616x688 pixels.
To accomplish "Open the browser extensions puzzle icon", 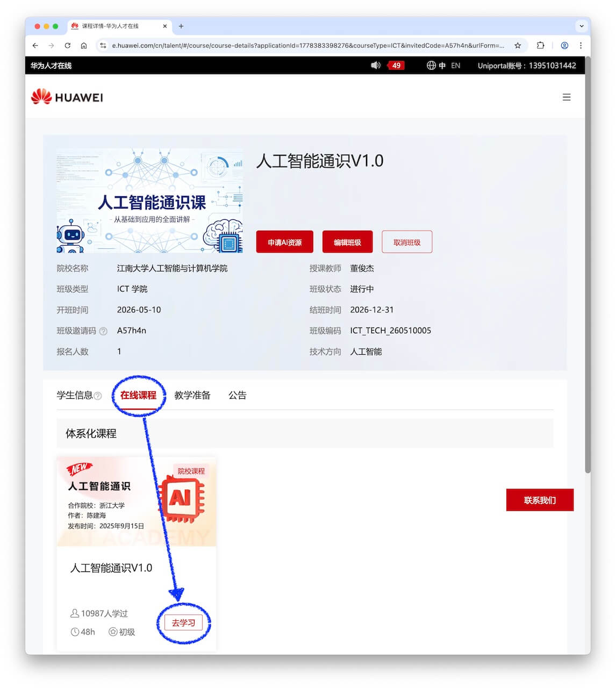I will coord(541,46).
